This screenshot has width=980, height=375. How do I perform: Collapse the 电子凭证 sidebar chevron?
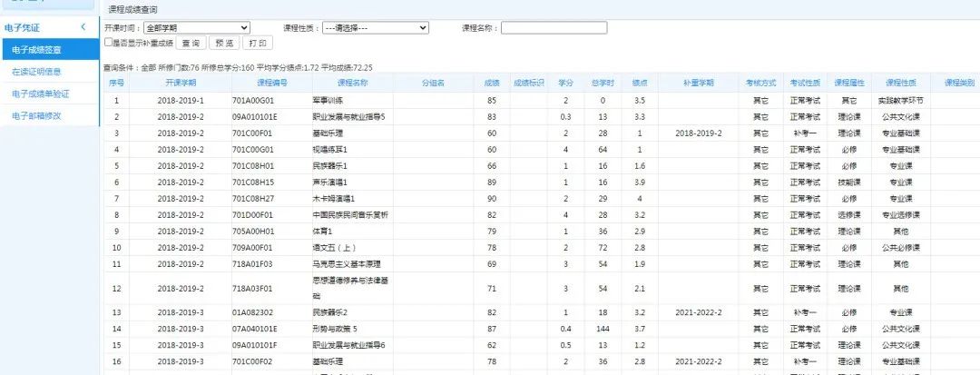(83, 28)
